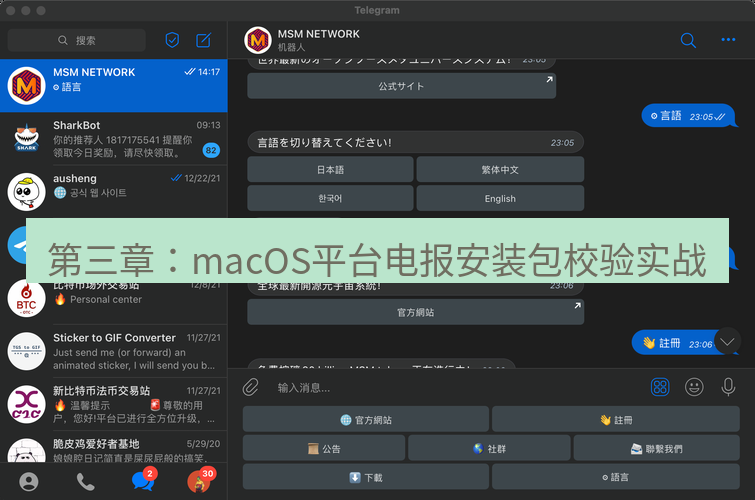Choose 한국어 language button
The image size is (755, 500).
330,198
